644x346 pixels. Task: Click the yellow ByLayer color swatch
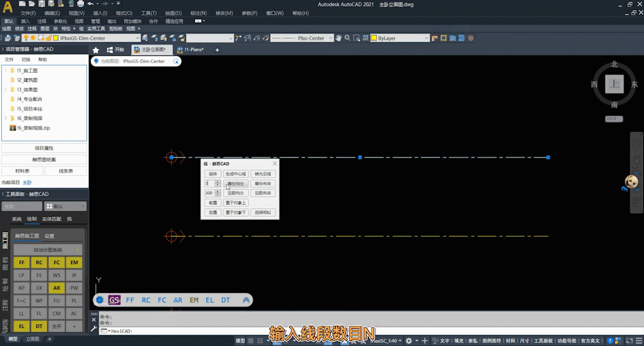point(374,38)
